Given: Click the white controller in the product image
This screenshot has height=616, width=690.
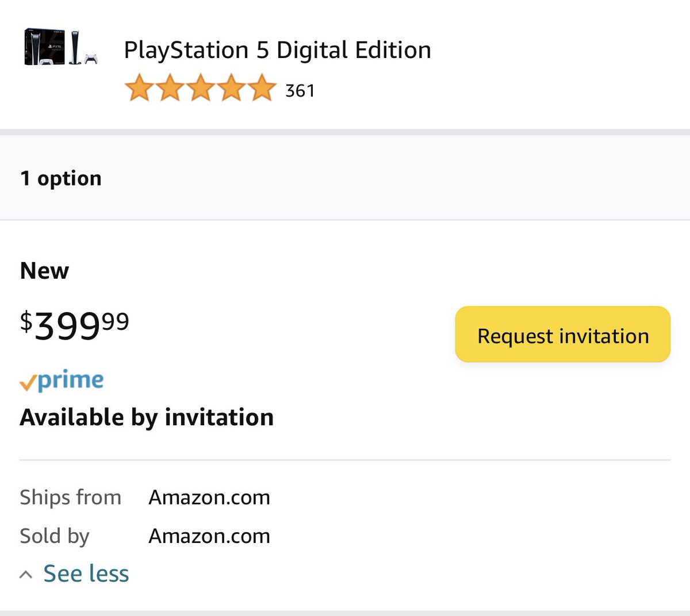Looking at the screenshot, I should coord(91,59).
